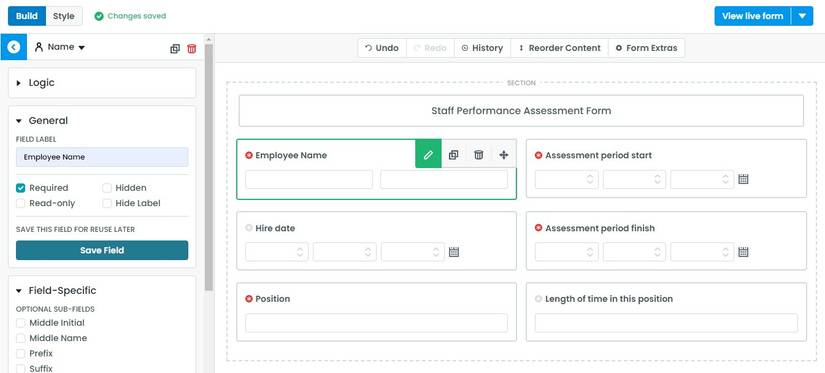Check the Middle Initial sub-field
This screenshot has height=373, width=825.
(x=21, y=322)
